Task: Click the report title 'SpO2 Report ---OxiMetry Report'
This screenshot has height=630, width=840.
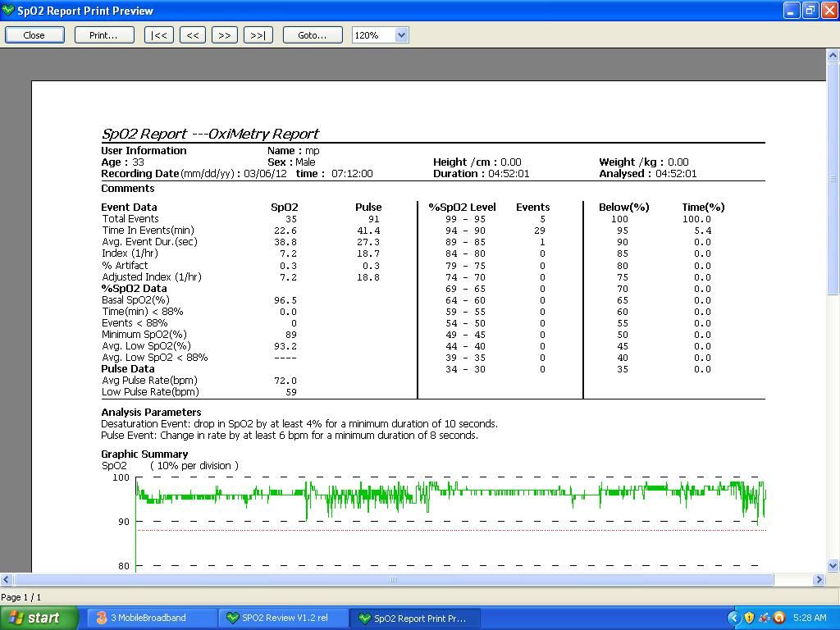Action: pos(210,134)
